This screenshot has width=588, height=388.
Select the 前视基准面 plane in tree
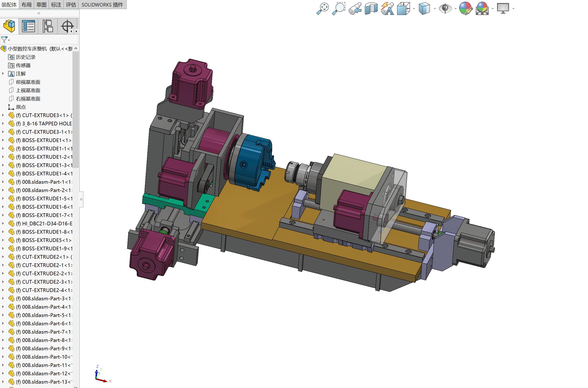point(28,82)
